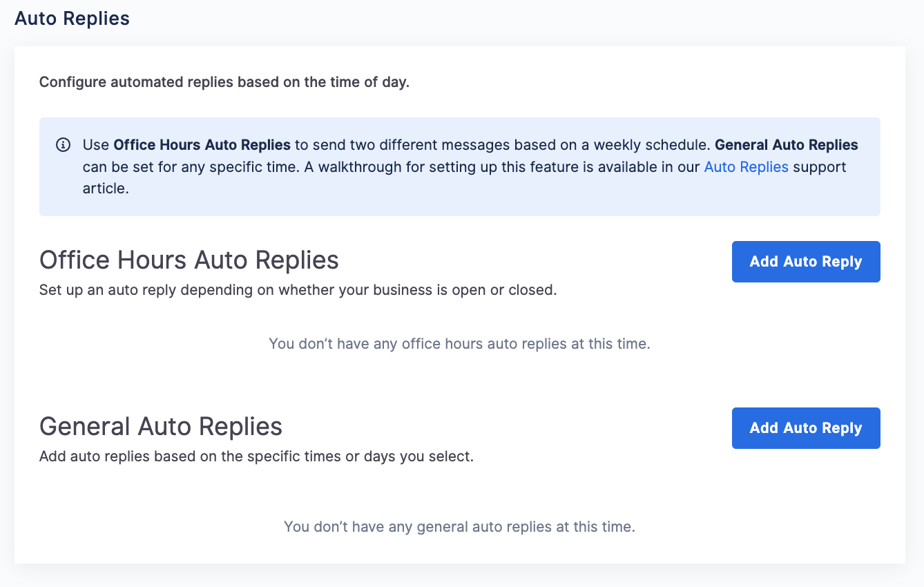
Task: Click bold 'General Auto Replies' in the banner
Action: pos(787,145)
